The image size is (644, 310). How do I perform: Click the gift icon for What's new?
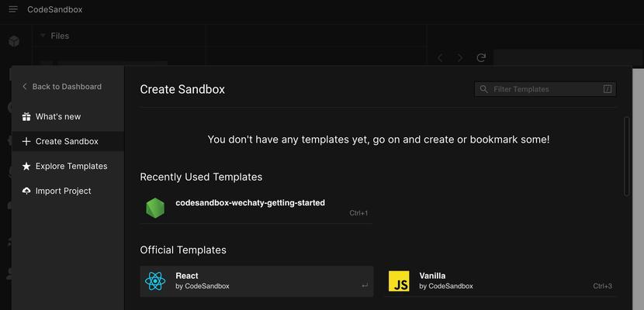pos(26,117)
